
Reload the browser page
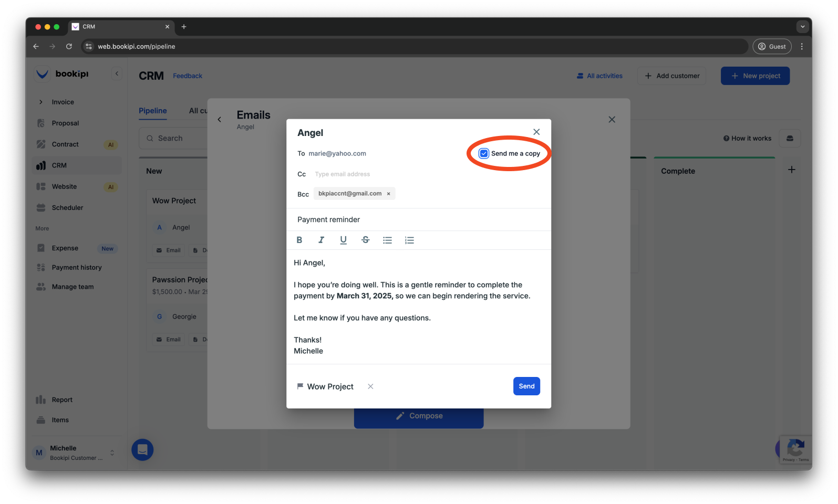click(x=69, y=46)
